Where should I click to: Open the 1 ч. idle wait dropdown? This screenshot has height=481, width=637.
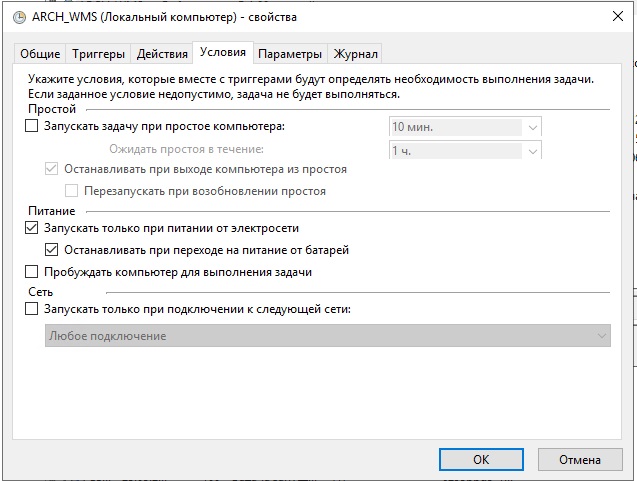point(532,150)
